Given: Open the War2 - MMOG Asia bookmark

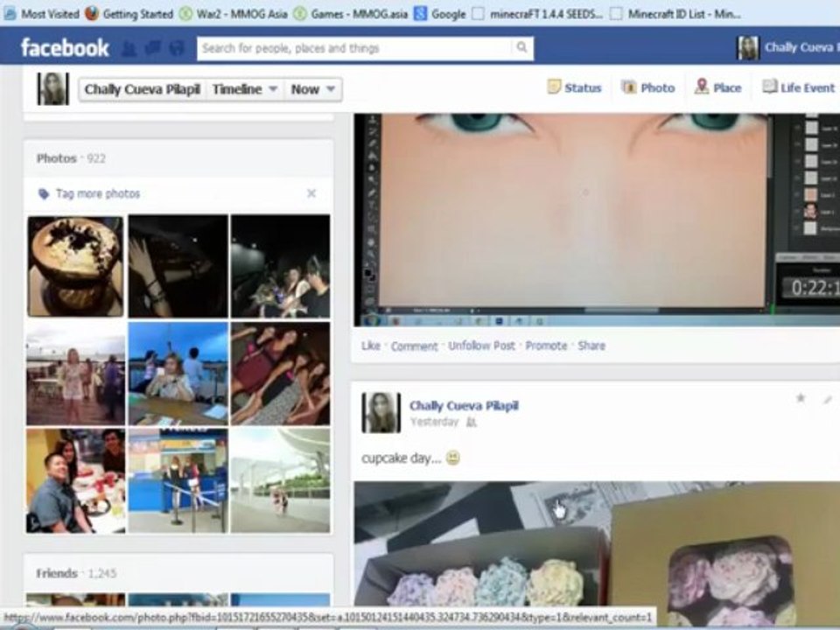Looking at the screenshot, I should (x=234, y=14).
